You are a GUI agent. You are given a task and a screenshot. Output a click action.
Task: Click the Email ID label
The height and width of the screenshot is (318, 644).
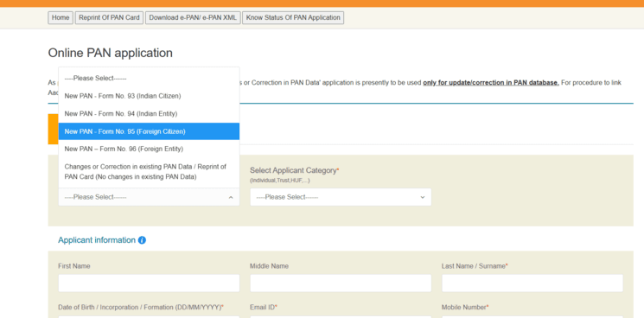264,307
